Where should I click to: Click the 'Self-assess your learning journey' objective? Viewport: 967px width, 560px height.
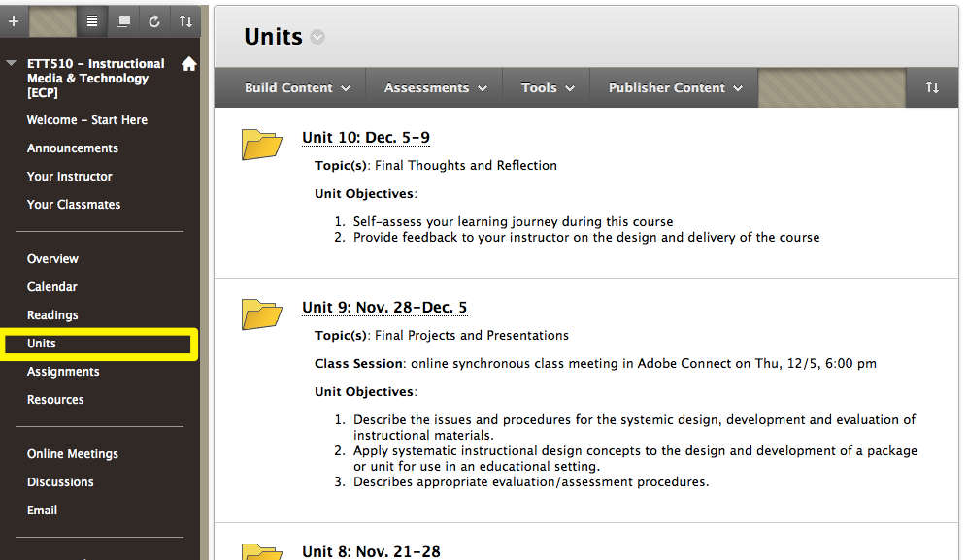coord(513,221)
